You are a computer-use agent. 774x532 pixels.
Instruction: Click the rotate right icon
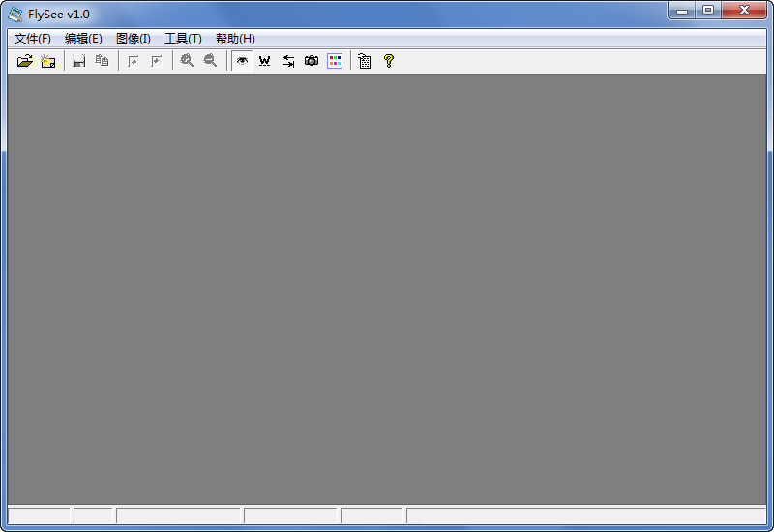click(x=157, y=61)
